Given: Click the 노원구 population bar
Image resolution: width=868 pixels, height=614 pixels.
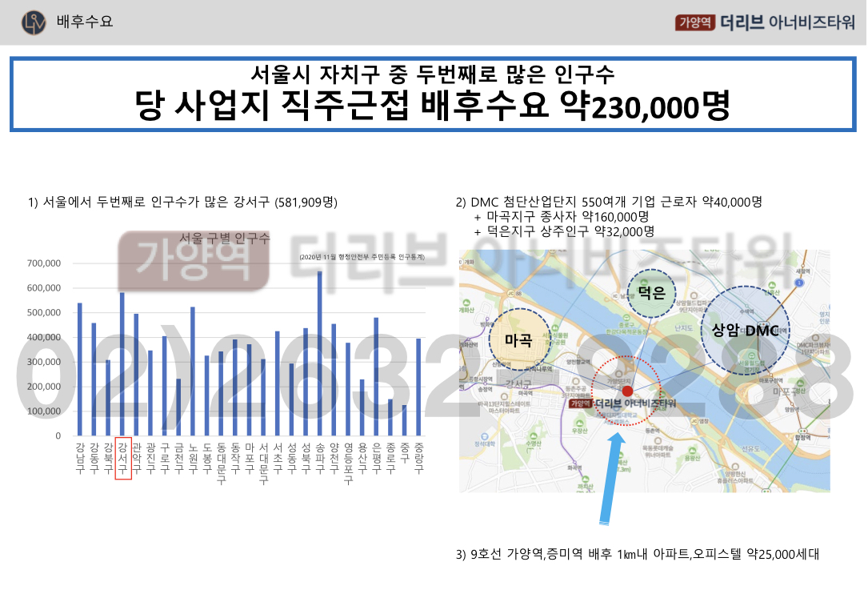Looking at the screenshot, I should 193,371.
